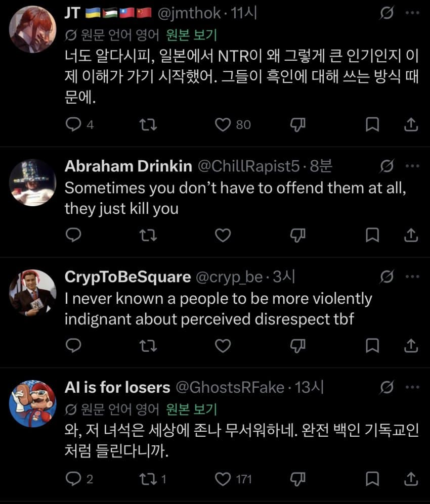Show original text of JT's translated tweet
Viewport: 430px width, 504px height.
(x=192, y=35)
